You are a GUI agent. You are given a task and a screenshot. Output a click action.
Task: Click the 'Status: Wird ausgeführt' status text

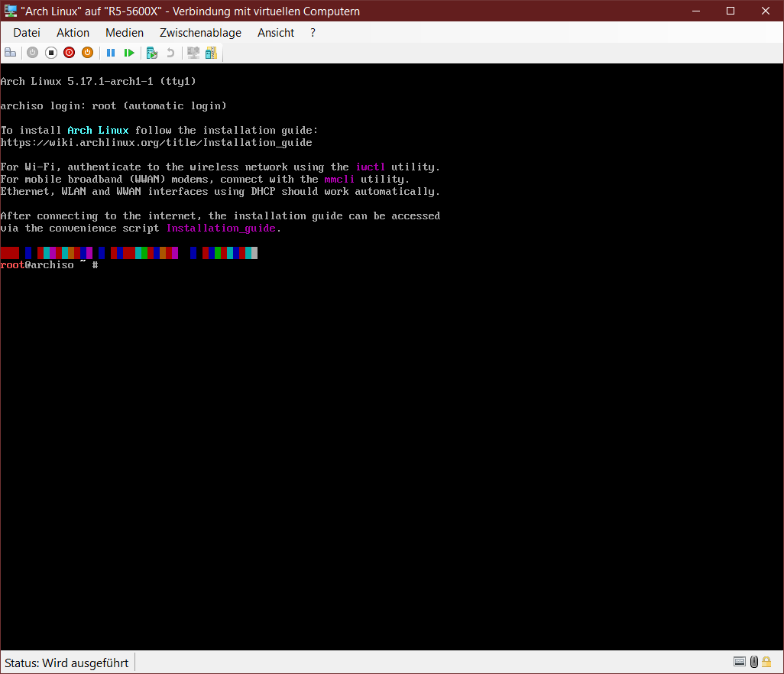(66, 663)
